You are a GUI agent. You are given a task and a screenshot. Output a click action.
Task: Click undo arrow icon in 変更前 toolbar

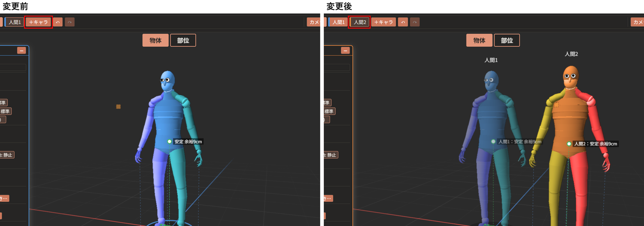click(x=58, y=22)
